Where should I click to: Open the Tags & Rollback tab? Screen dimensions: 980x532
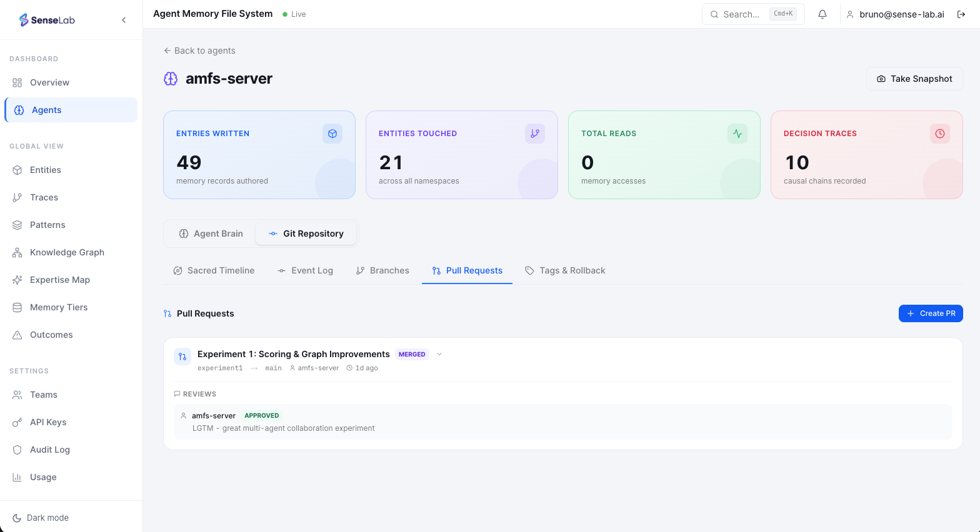(565, 270)
